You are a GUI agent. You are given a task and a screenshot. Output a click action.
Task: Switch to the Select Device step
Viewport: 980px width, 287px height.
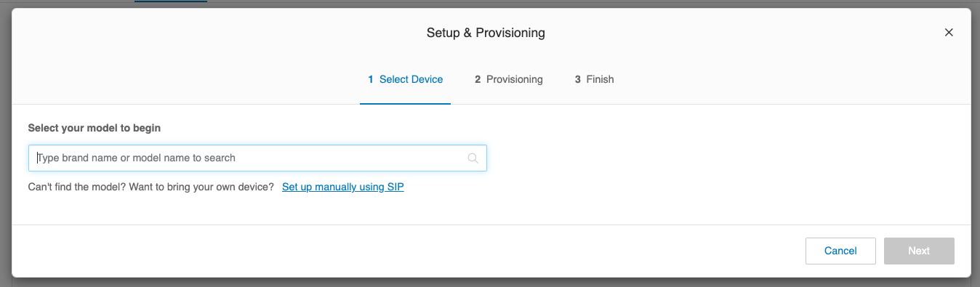click(405, 79)
